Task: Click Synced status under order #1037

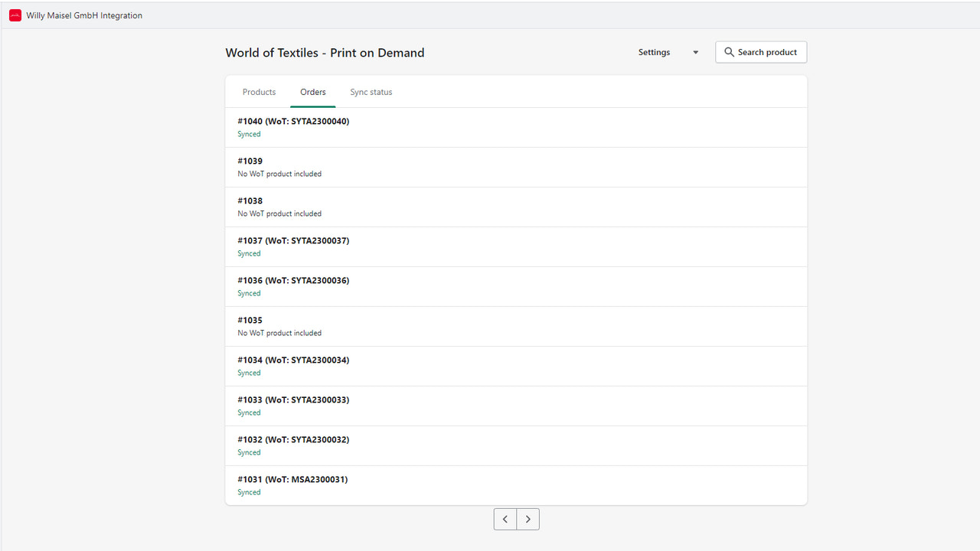Action: coord(249,253)
